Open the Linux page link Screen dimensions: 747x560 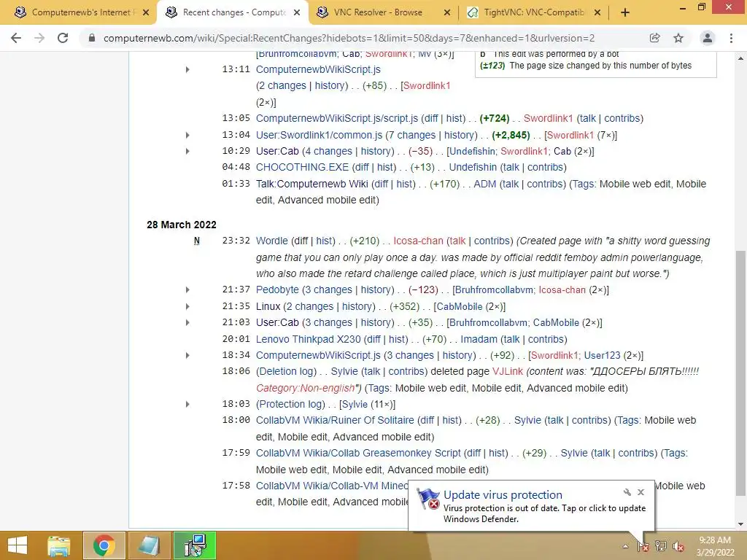[x=268, y=307]
